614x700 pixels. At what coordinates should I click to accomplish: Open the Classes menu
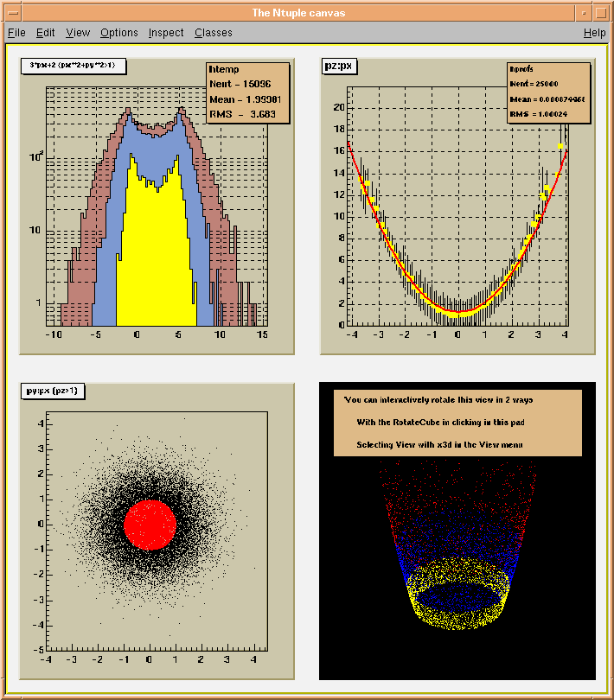(x=213, y=33)
